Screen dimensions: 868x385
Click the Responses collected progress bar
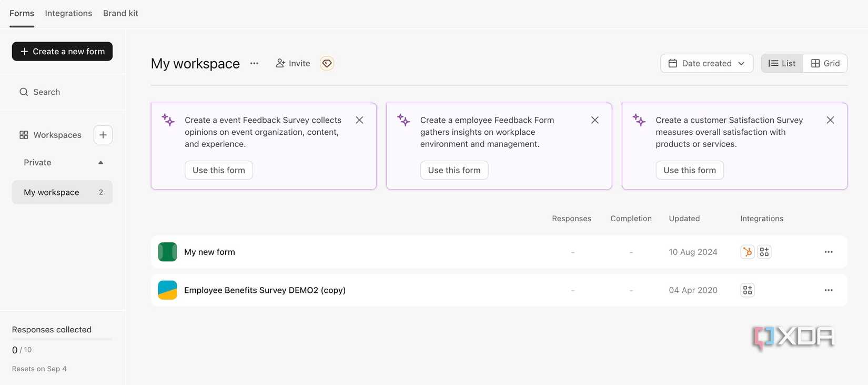62,339
